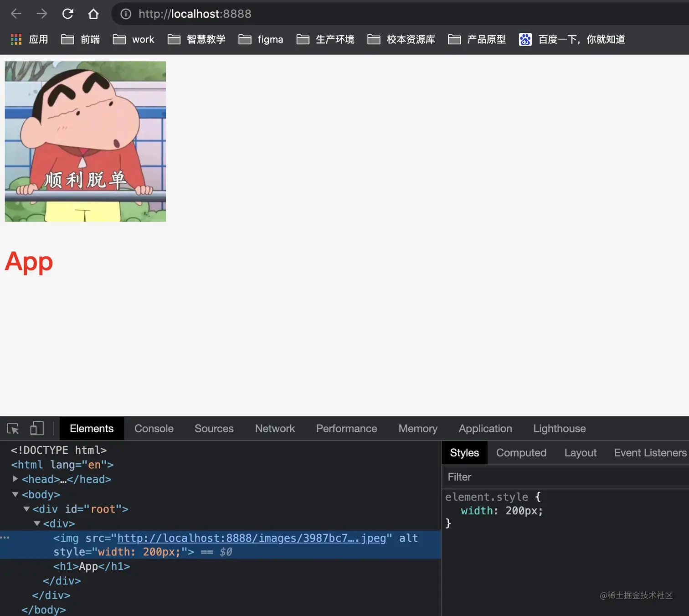This screenshot has width=689, height=616.
Task: Click the element.style selector
Action: 487,497
